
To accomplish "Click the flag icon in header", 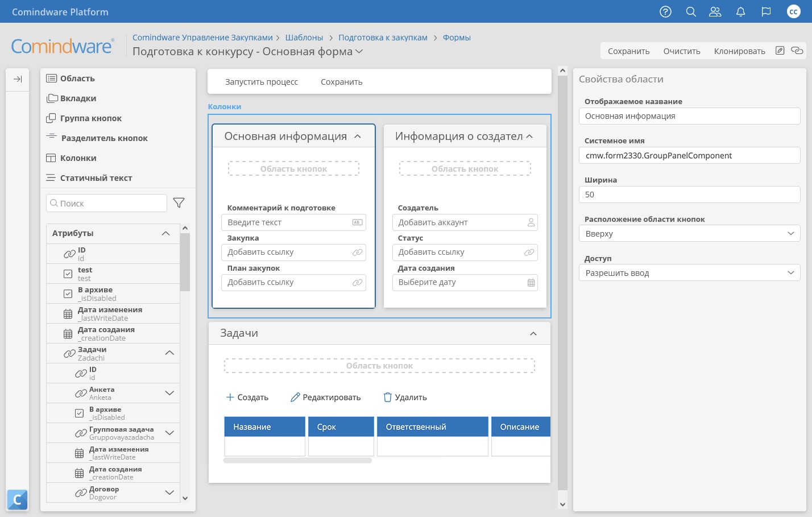I will (766, 12).
